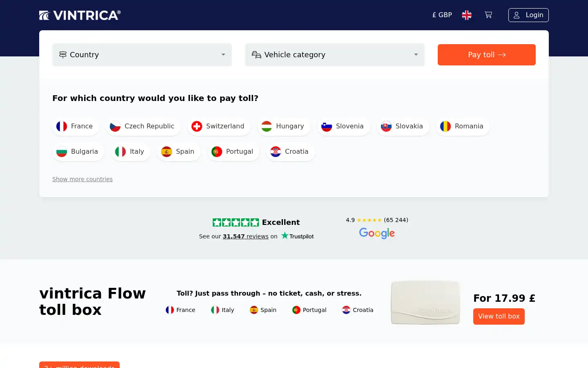
Task: Select Slovakia country chip
Action: (x=403, y=126)
